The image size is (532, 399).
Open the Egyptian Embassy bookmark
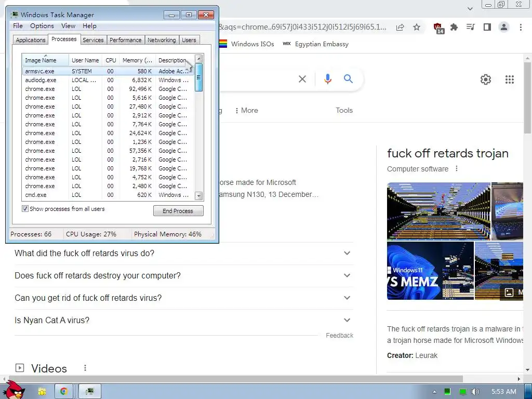[x=315, y=44]
